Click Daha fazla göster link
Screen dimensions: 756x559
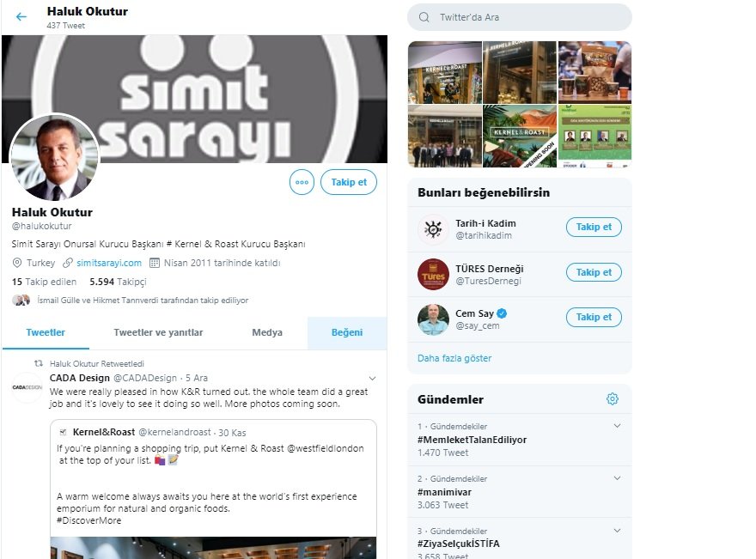(454, 358)
